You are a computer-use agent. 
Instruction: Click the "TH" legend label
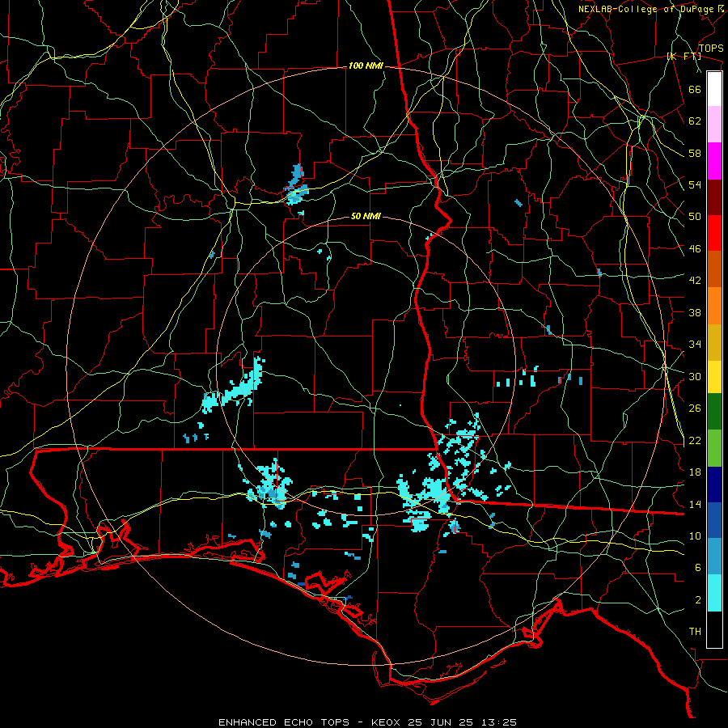pos(695,632)
